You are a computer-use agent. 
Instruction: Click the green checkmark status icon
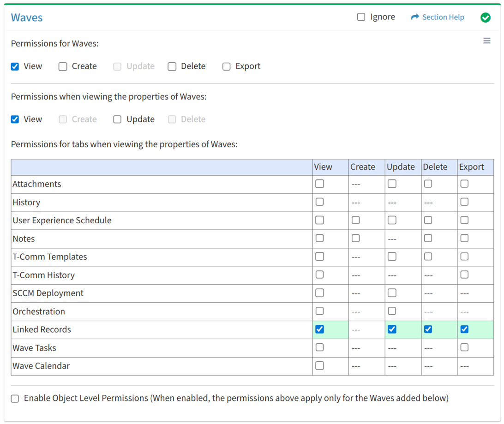pos(485,18)
